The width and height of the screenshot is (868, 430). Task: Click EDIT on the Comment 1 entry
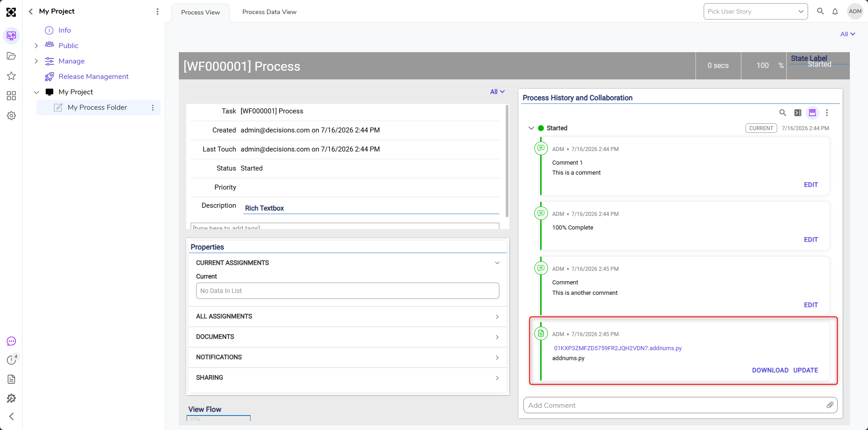[x=811, y=185]
